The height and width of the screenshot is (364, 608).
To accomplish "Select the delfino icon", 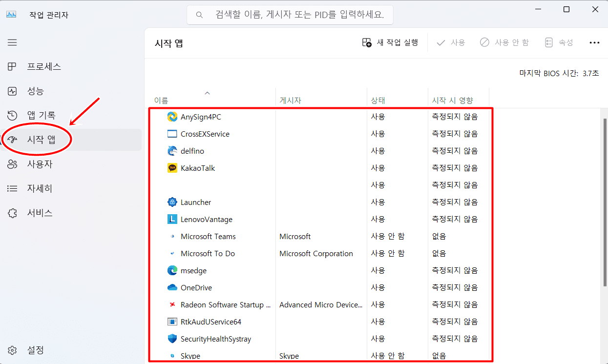I will (x=172, y=151).
